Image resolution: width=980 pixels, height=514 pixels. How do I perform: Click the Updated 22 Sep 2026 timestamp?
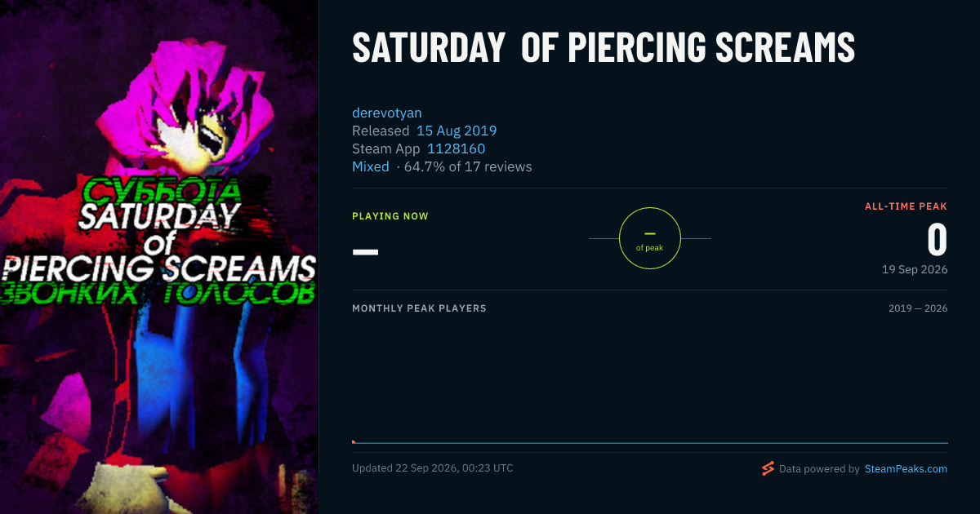click(433, 468)
